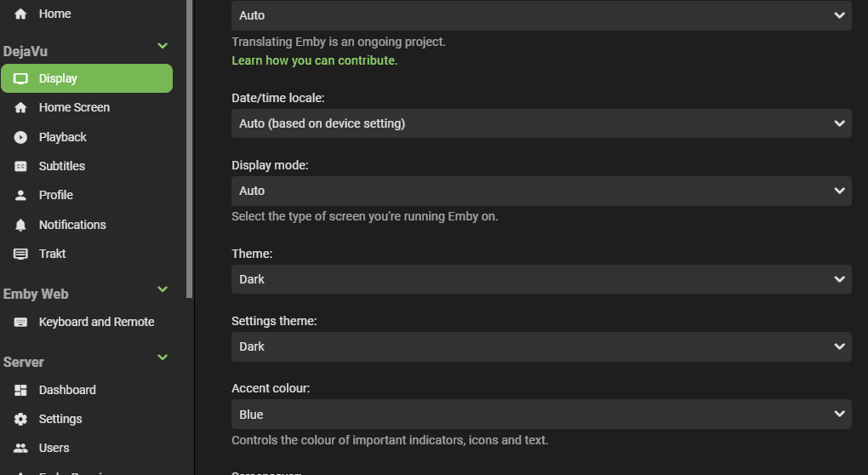Click the Dashboard grid icon
This screenshot has width=868, height=475.
21,390
